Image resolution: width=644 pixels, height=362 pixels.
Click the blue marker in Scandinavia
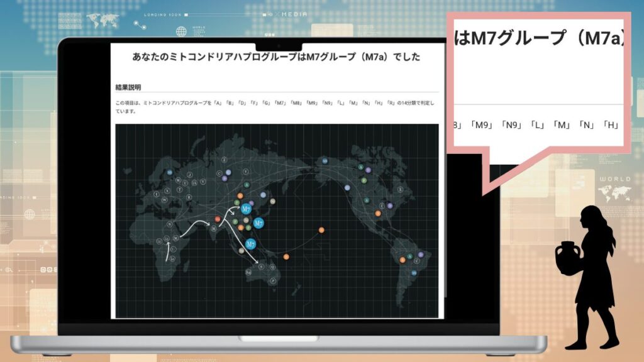point(170,173)
